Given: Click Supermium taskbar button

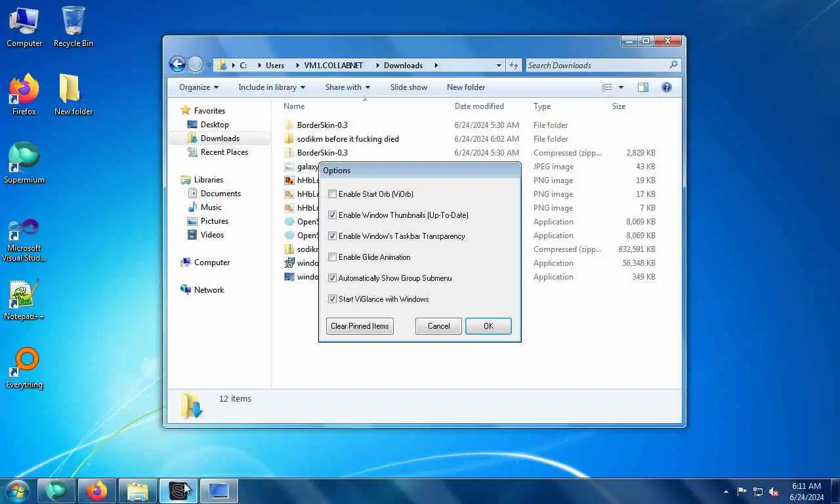Looking at the screenshot, I should click(56, 491).
